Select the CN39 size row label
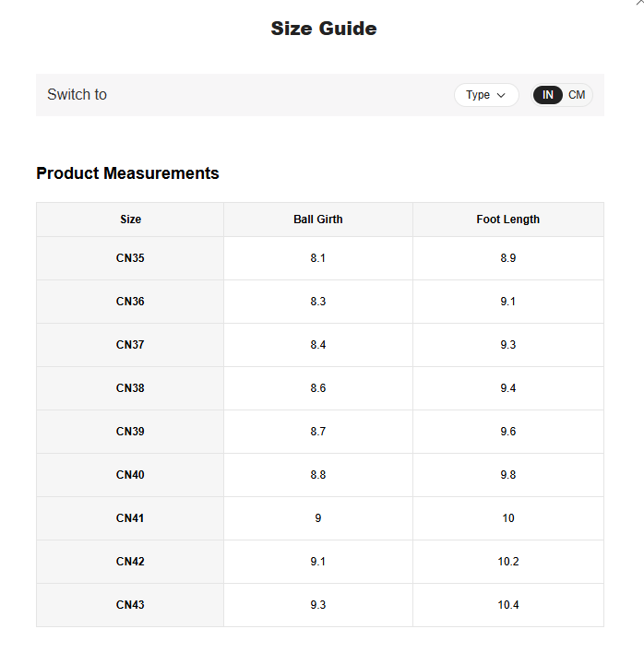This screenshot has width=644, height=653. (130, 432)
